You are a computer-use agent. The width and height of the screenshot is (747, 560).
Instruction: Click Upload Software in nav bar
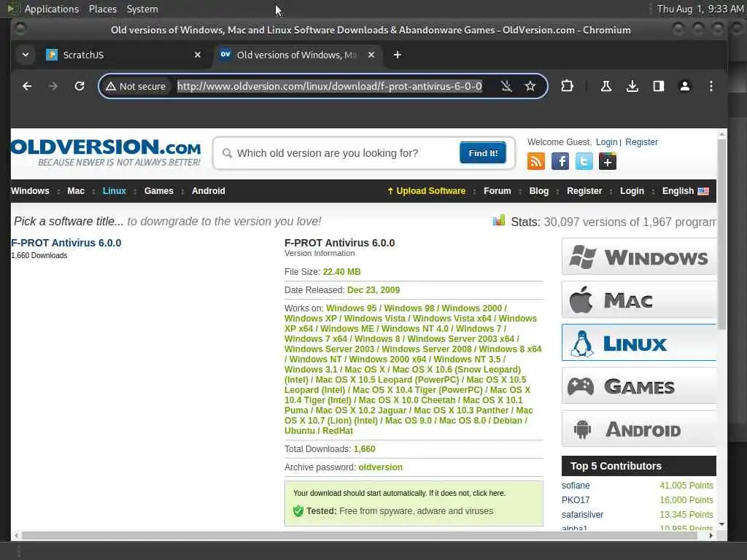tap(426, 191)
